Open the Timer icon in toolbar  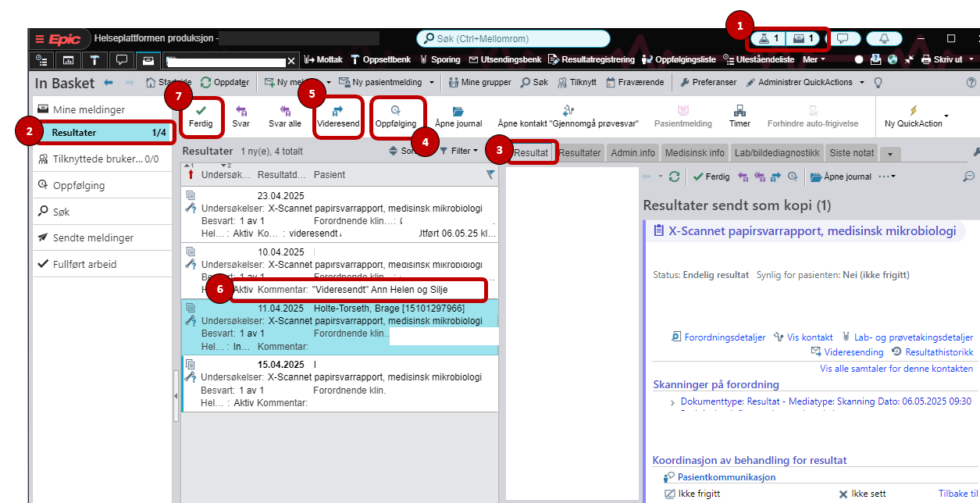pyautogui.click(x=739, y=112)
